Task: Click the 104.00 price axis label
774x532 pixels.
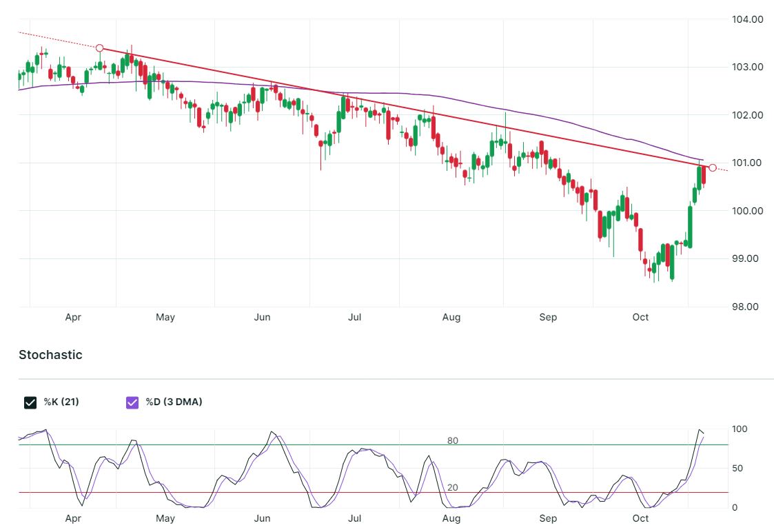Action: (747, 19)
